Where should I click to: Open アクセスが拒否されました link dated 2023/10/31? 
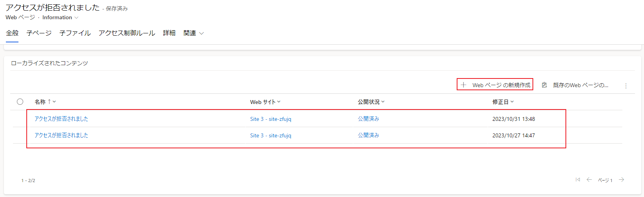[x=61, y=119]
